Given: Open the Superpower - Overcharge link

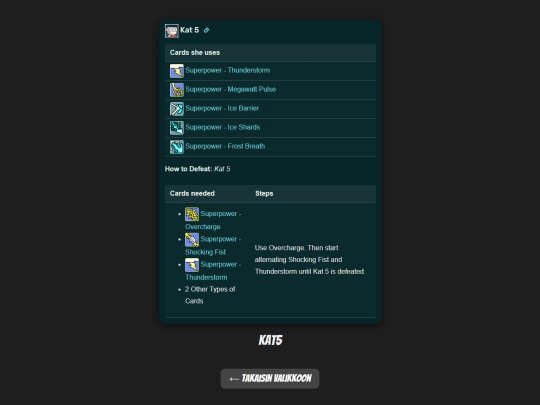Looking at the screenshot, I should [213, 220].
